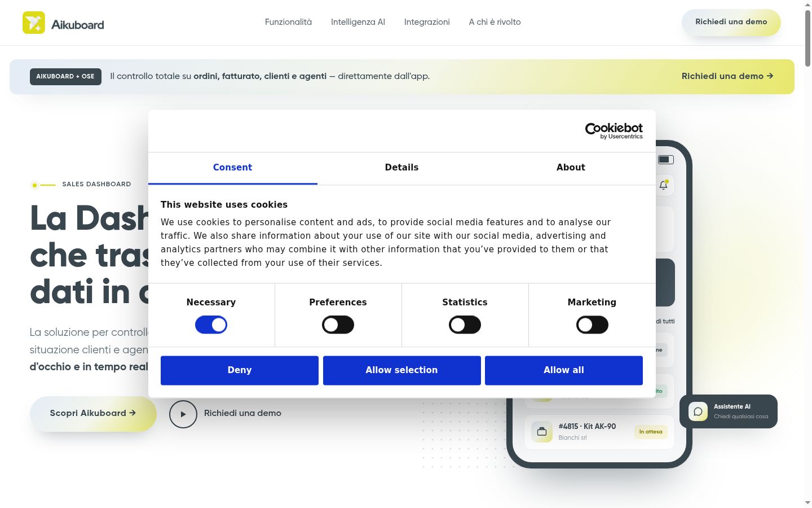Viewport: 812px width, 508px height.
Task: Click the Allow all button
Action: 564,370
